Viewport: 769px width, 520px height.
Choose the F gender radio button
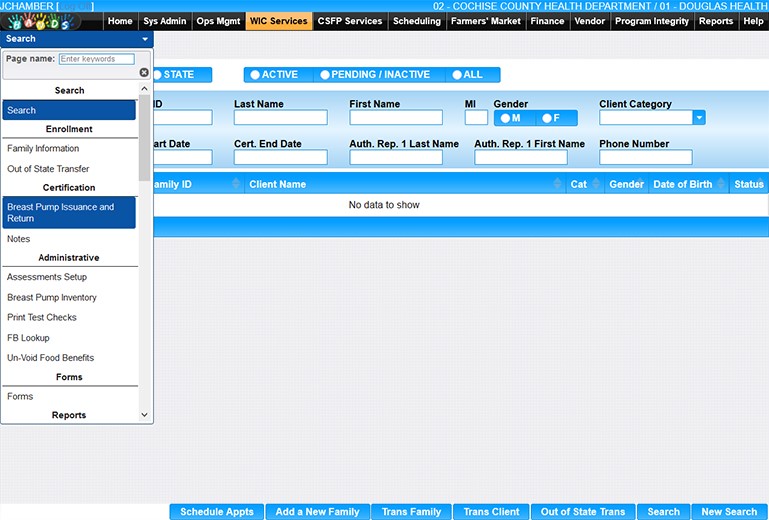(x=546, y=118)
